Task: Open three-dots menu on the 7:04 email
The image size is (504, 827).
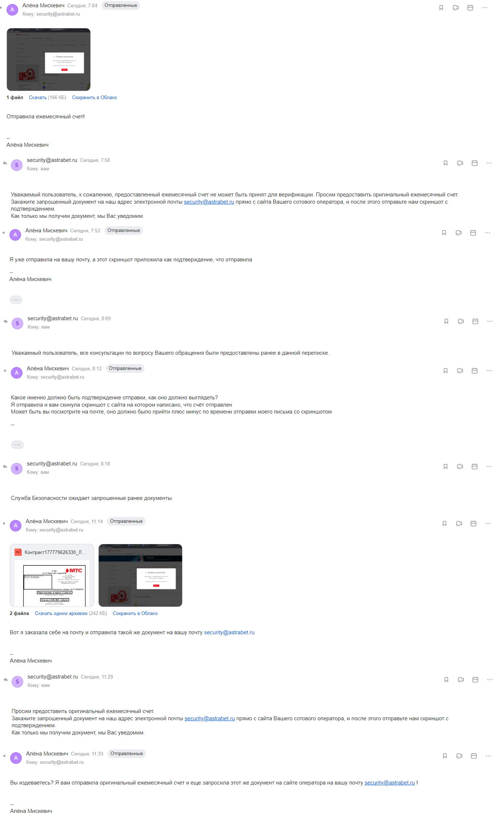Action: 485,8
